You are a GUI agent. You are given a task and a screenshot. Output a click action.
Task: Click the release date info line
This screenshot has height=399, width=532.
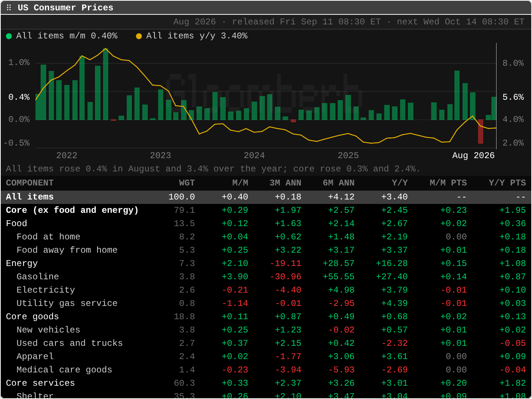tap(349, 22)
